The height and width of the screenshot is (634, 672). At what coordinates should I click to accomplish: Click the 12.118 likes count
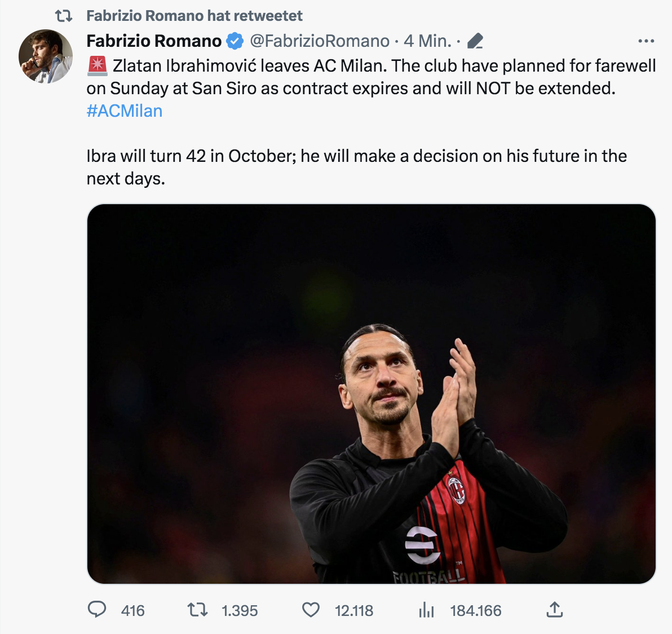tap(354, 610)
